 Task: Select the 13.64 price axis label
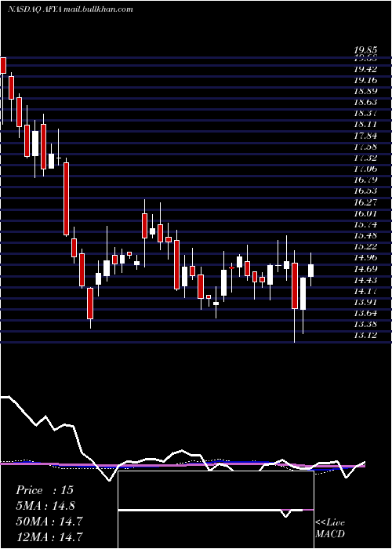coord(366,313)
